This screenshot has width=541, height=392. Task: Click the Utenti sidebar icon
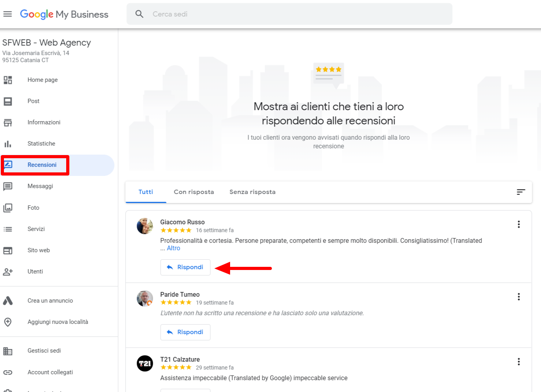tap(8, 271)
